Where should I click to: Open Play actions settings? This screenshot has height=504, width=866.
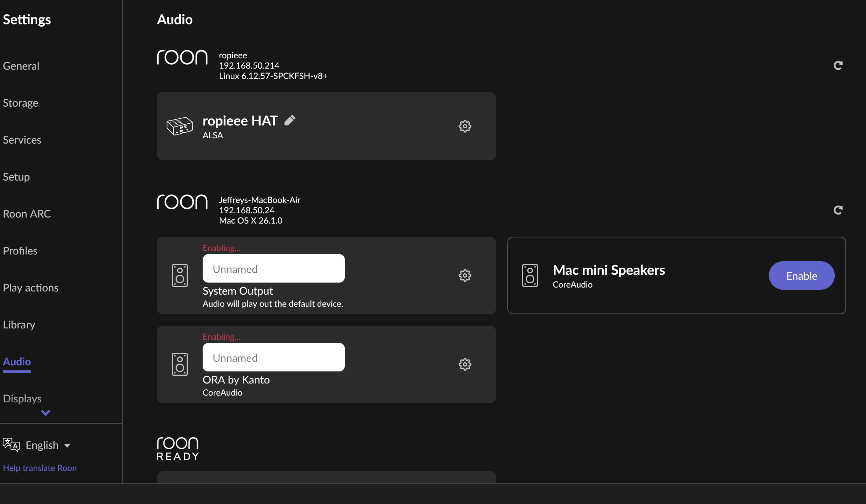(x=31, y=288)
